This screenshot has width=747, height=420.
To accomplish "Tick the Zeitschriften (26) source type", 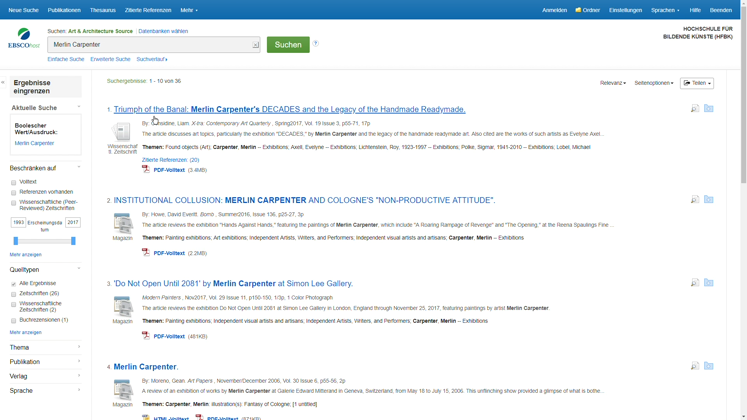I will (14, 294).
